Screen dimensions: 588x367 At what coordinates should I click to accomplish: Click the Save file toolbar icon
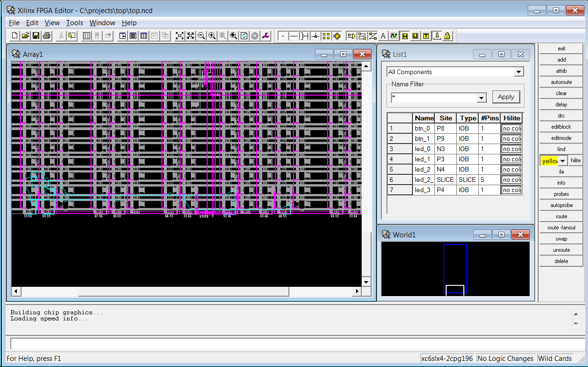pos(36,35)
